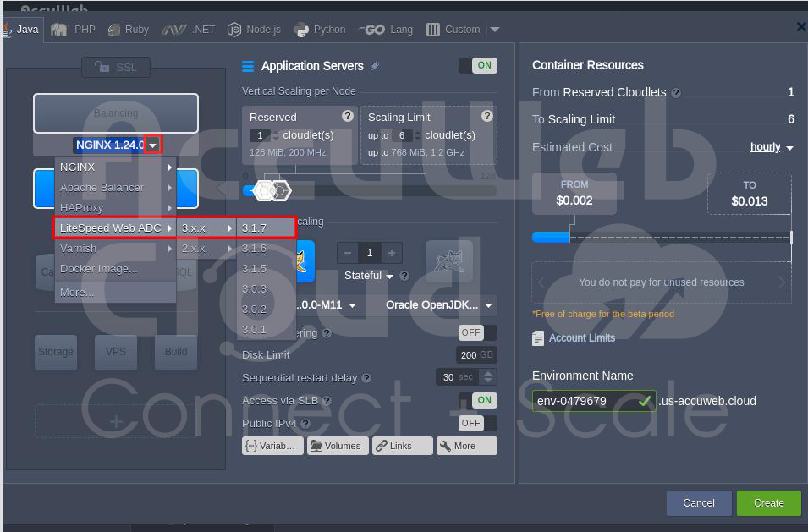Image resolution: width=808 pixels, height=532 pixels.
Task: Open the hourly estimated cost dropdown
Action: [772, 147]
